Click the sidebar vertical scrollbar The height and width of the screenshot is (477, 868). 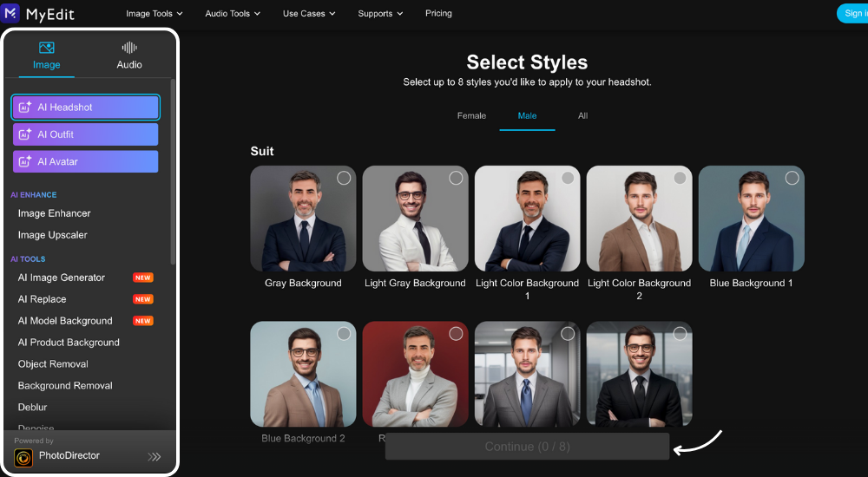pos(173,172)
